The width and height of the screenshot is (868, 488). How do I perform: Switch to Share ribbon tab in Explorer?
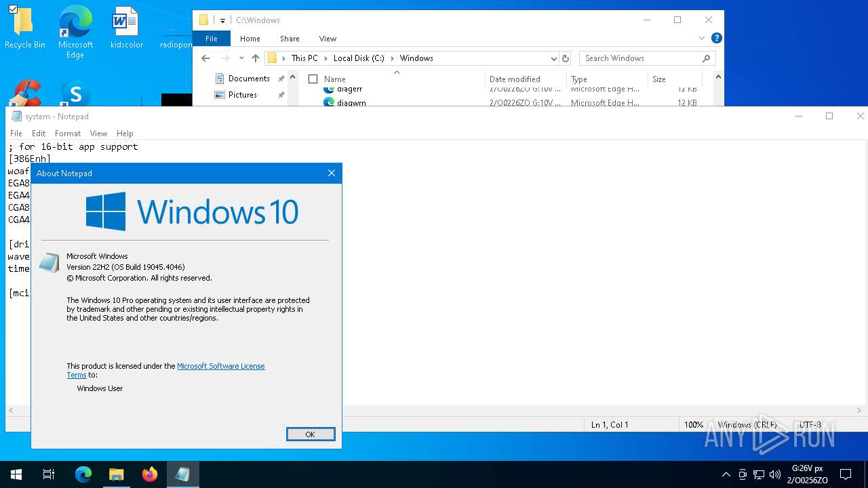point(290,39)
